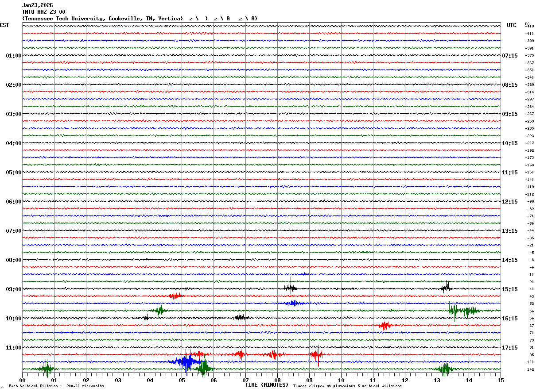Screen dimensions: 536x392
Task: Click the date label Jan23,2026
Action: click(37, 5)
